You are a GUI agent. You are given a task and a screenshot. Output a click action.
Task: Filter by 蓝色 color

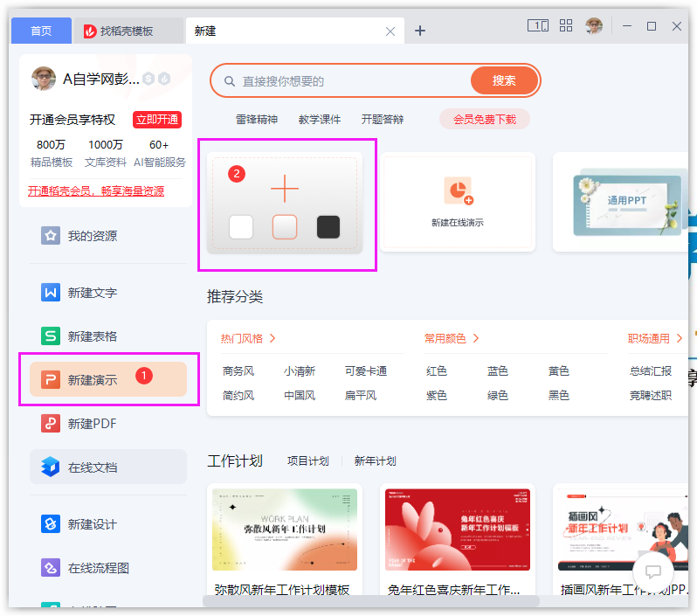click(497, 371)
